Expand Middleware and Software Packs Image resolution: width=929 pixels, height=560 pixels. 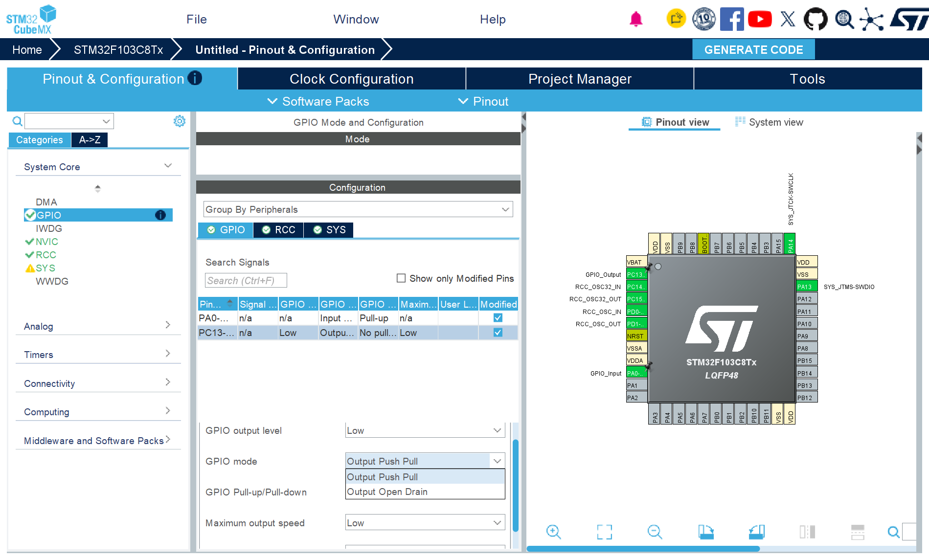(168, 439)
